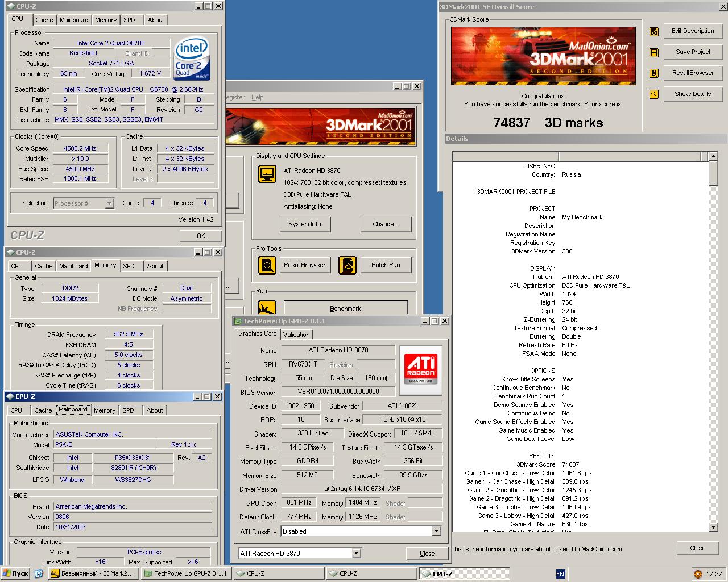The height and width of the screenshot is (582, 728).
Task: Click Batch Run button
Action: pos(386,265)
